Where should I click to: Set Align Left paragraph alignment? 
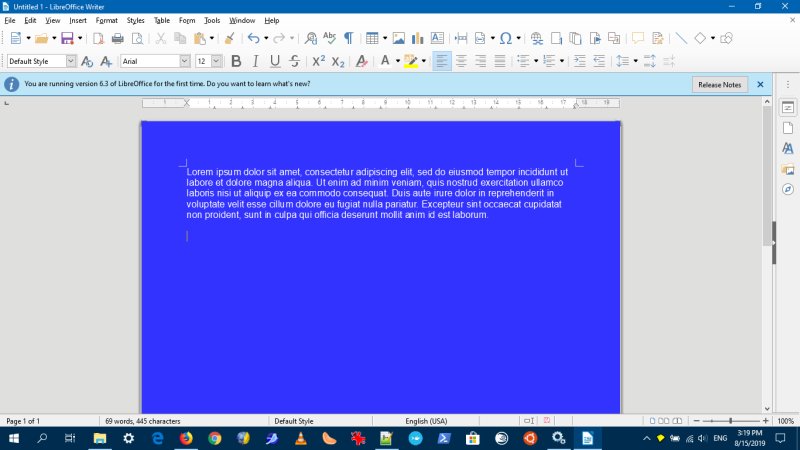(x=442, y=61)
